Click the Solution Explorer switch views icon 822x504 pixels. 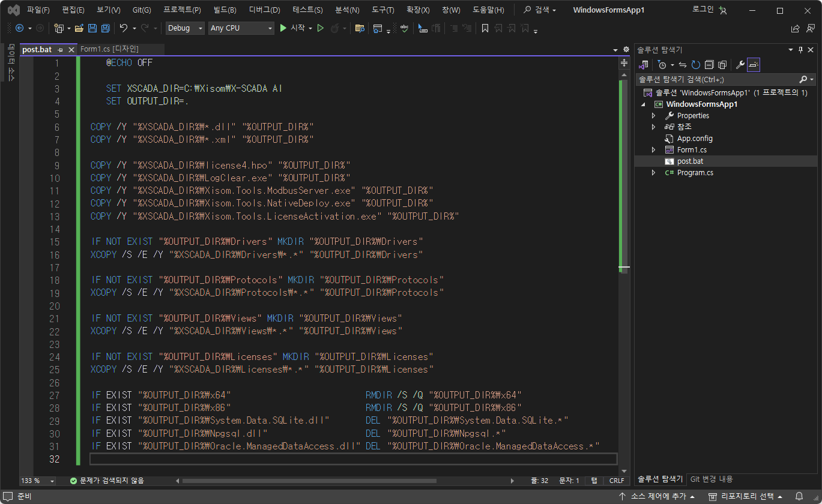pos(644,64)
